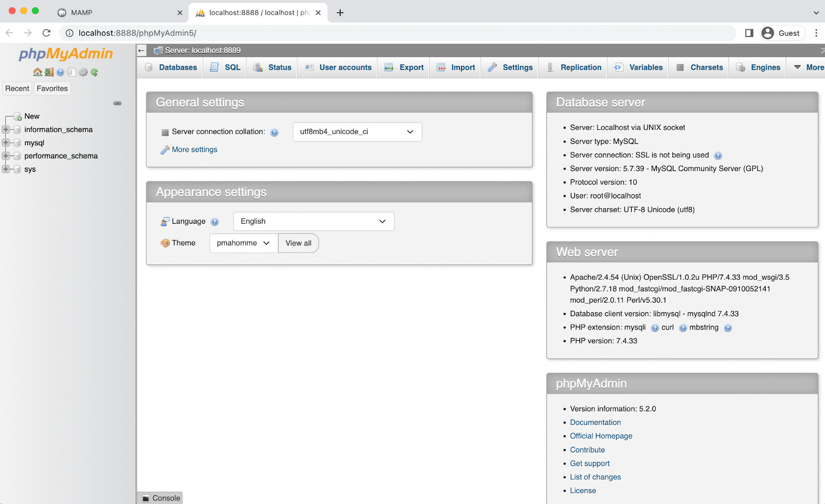Click help icon beside SSL not being used
Image resolution: width=825 pixels, height=504 pixels.
coord(718,155)
